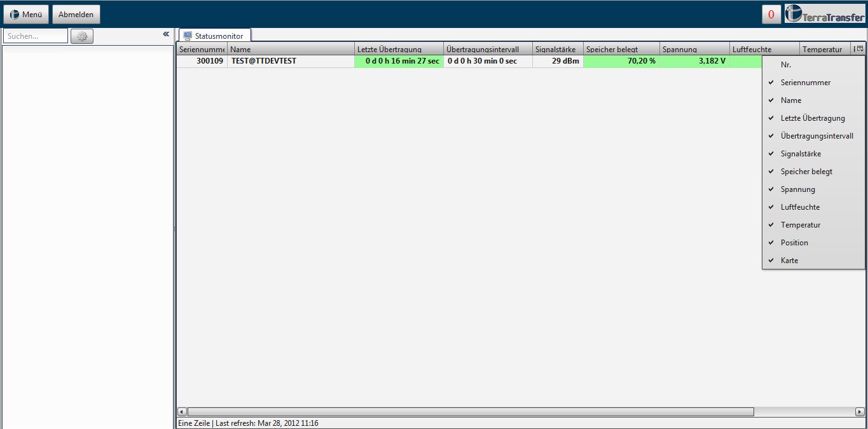Sort by Letzte Übertragung column header
868x429 pixels.
pyautogui.click(x=399, y=49)
